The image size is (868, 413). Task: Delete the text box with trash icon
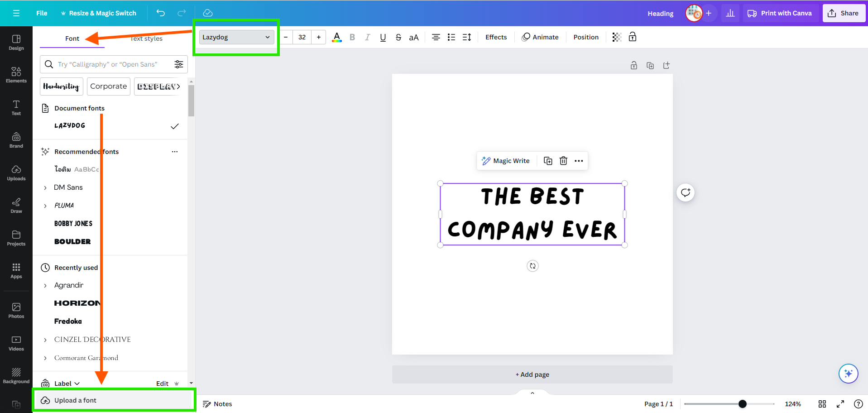coord(563,161)
